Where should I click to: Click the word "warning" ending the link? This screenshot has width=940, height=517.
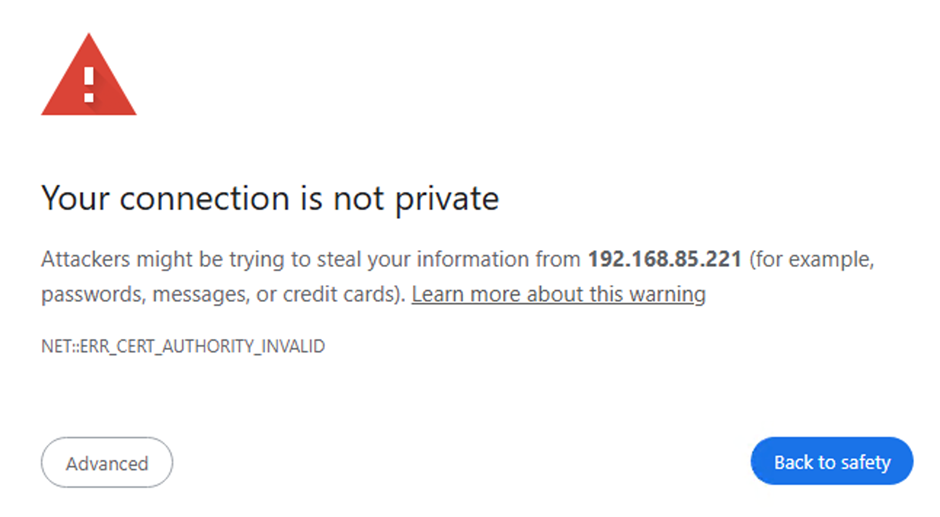click(x=669, y=294)
